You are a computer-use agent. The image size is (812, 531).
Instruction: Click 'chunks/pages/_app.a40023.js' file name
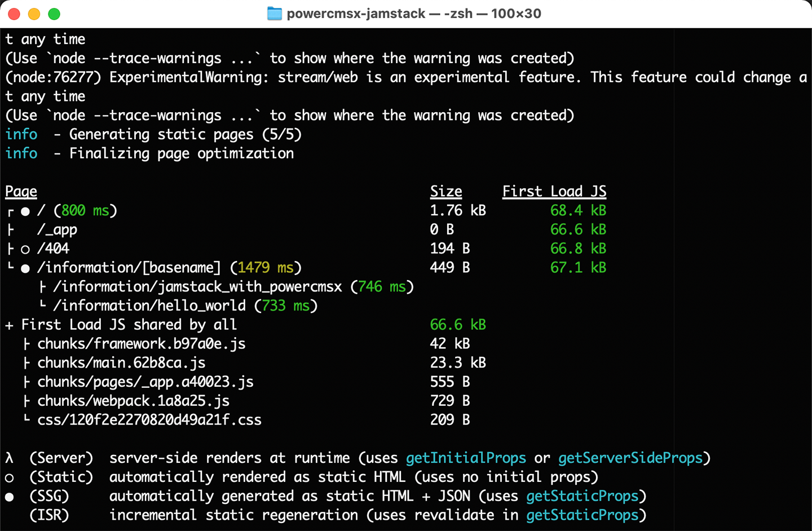coord(145,382)
